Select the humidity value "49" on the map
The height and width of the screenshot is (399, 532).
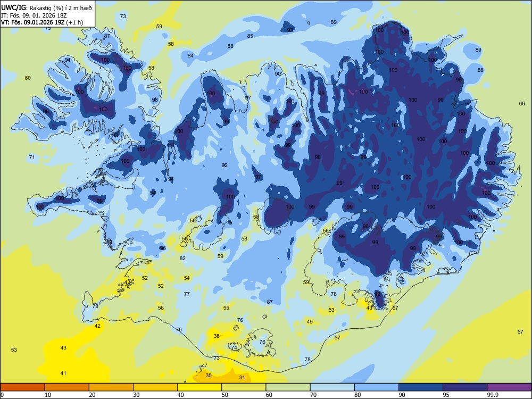point(310,322)
